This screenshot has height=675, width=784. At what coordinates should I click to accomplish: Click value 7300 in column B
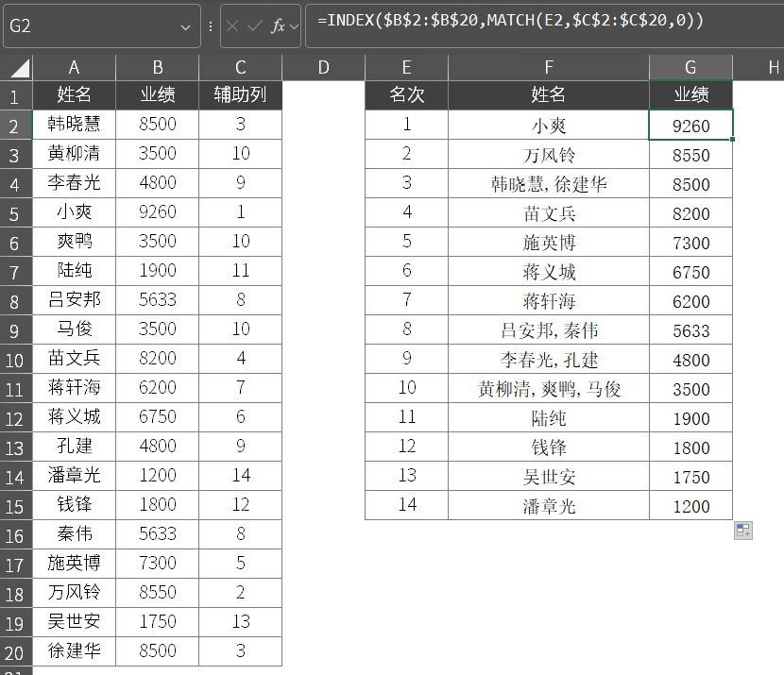[158, 563]
